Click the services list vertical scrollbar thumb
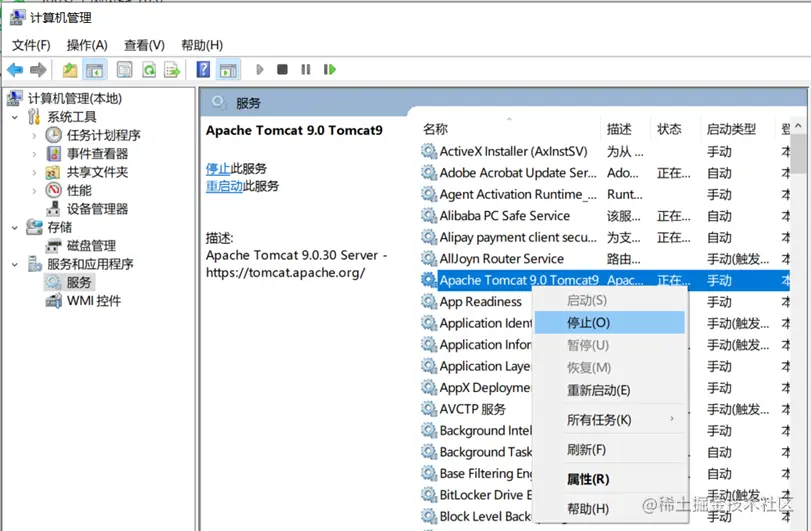Screen dimensions: 811x531 799,154
